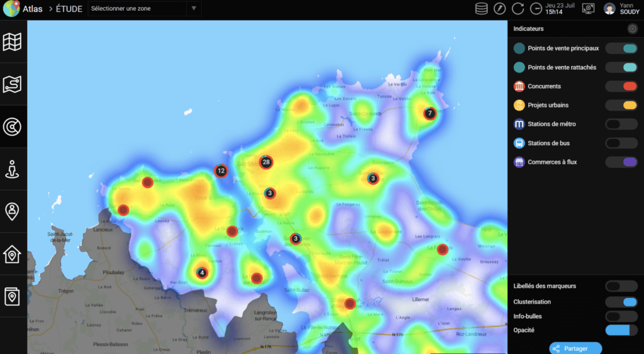644x354 pixels.
Task: Open the Sélectionner une zone dropdown
Action: tap(145, 9)
